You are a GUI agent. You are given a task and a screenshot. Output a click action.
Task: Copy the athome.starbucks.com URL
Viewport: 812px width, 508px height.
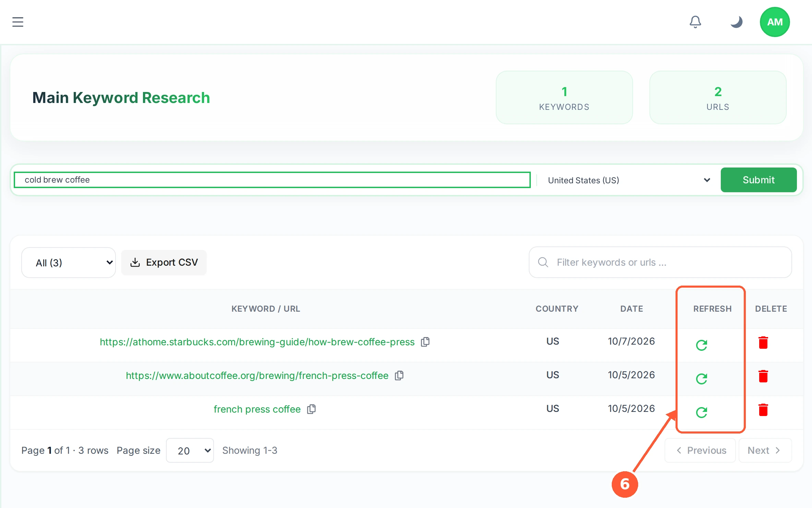(x=425, y=342)
